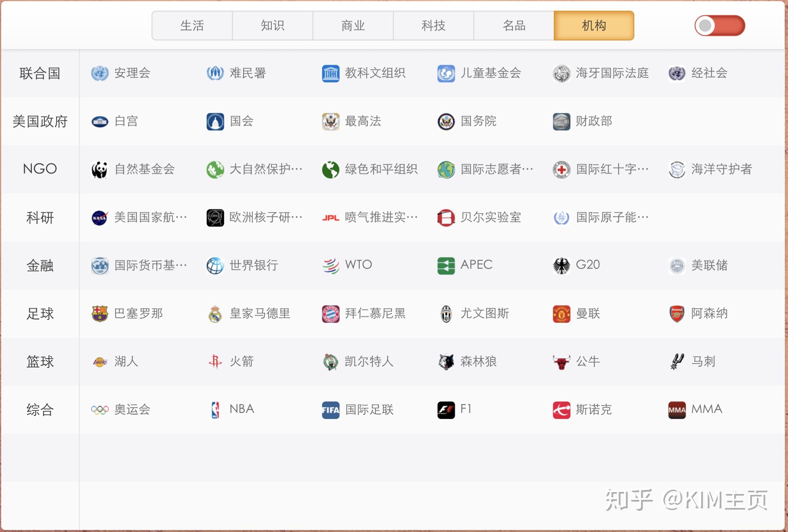
Task: Click the Red Cross icon beside 国际红十字
Action: click(x=562, y=170)
